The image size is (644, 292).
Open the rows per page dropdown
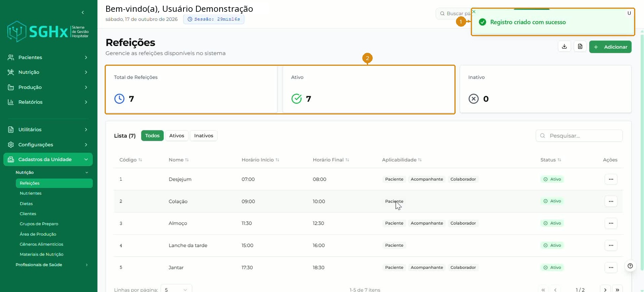pos(176,289)
